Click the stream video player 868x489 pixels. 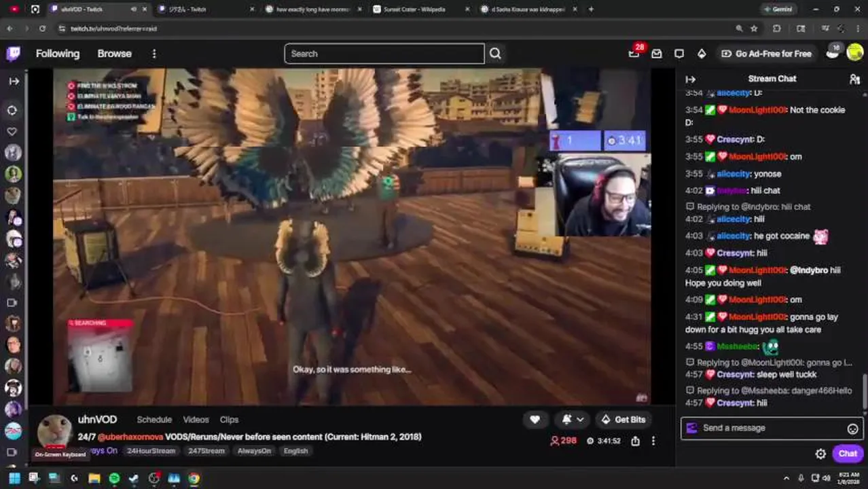click(x=352, y=236)
